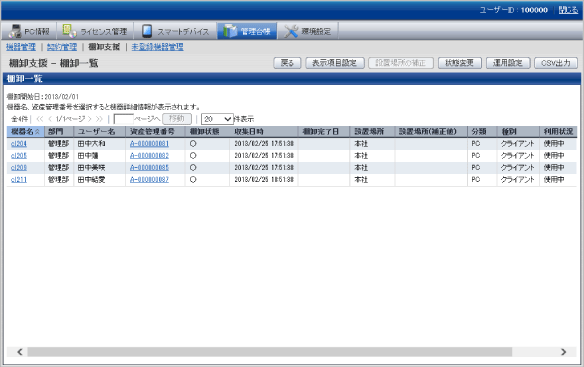Open device detail link cl211
The width and height of the screenshot is (584, 367).
pyautogui.click(x=19, y=180)
